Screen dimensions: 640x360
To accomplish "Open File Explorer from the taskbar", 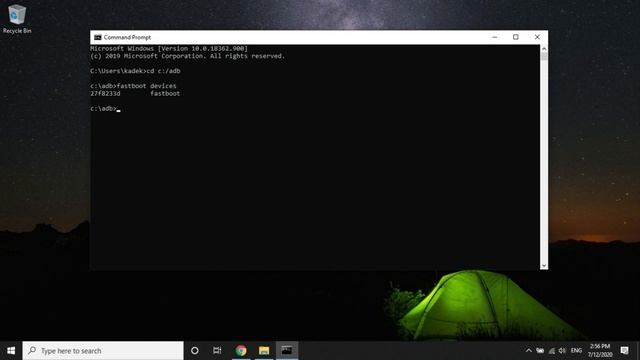I will coord(264,351).
